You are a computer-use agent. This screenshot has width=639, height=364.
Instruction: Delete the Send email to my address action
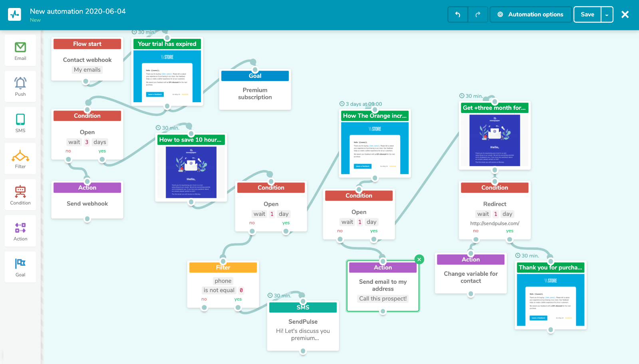419,259
